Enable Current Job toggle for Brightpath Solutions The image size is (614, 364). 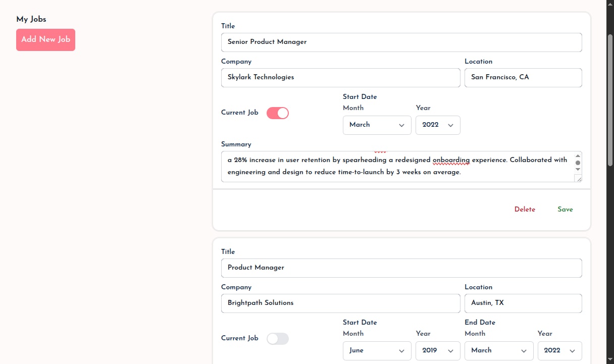tap(278, 339)
